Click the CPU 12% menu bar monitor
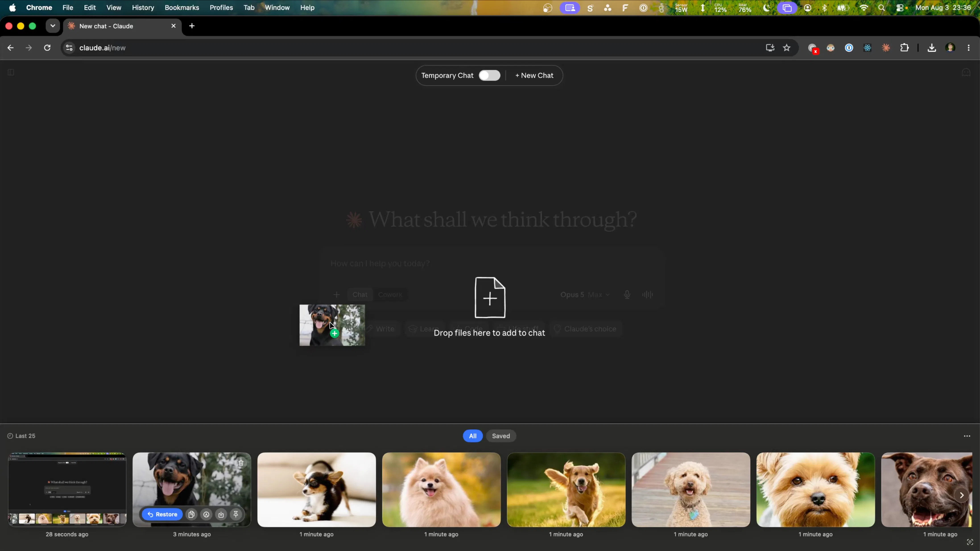This screenshot has height=551, width=980. pyautogui.click(x=721, y=8)
